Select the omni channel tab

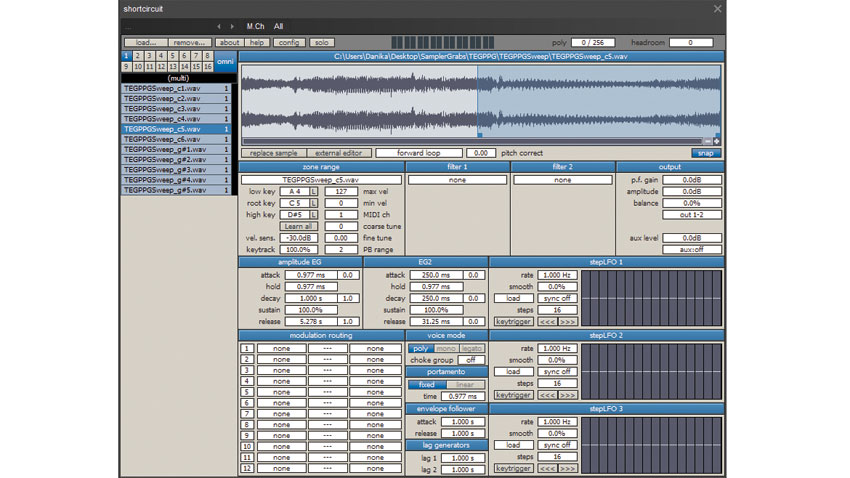click(x=225, y=61)
